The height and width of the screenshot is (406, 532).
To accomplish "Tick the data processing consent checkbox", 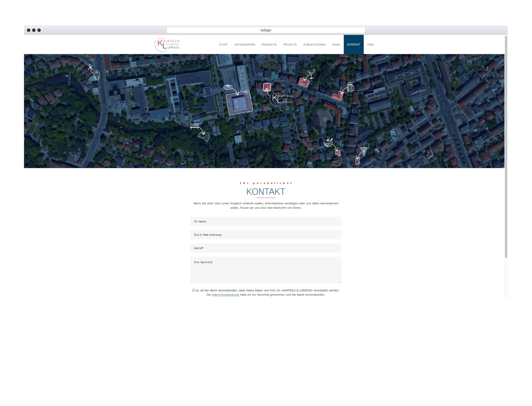I will pyautogui.click(x=194, y=290).
